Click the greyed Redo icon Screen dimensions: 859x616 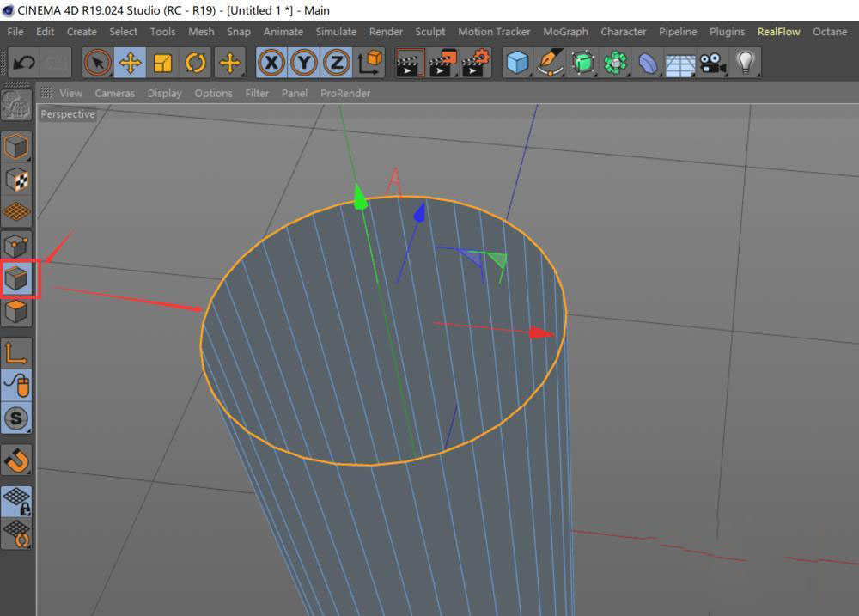pos(56,63)
